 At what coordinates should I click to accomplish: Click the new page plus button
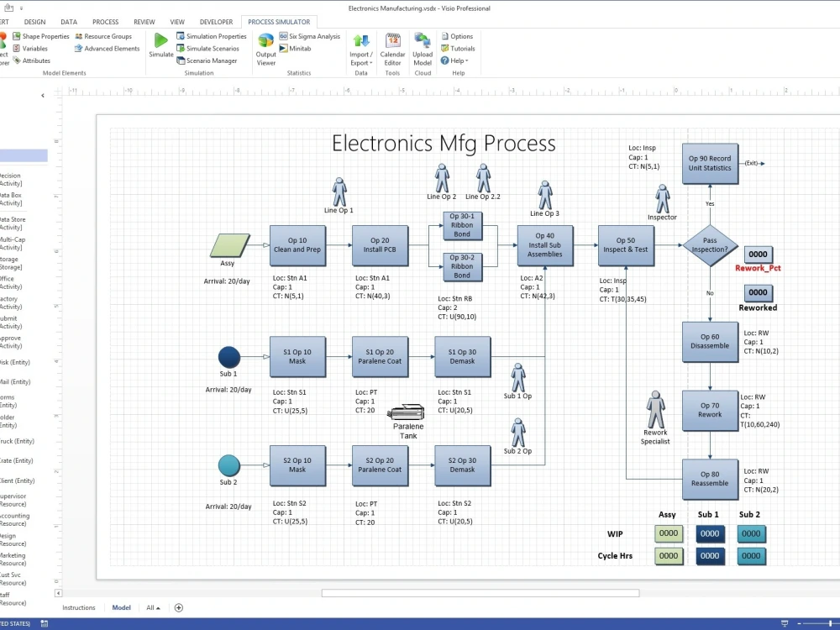pos(178,607)
